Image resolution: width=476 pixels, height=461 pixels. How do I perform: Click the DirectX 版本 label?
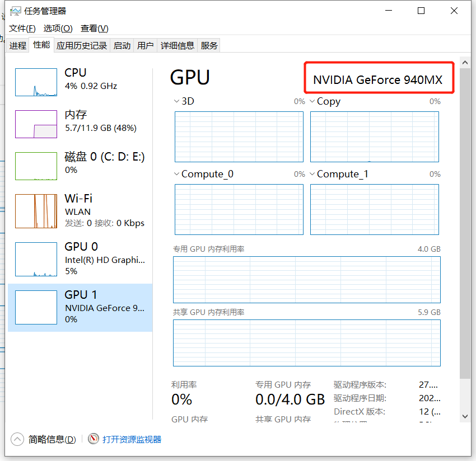[x=360, y=412]
